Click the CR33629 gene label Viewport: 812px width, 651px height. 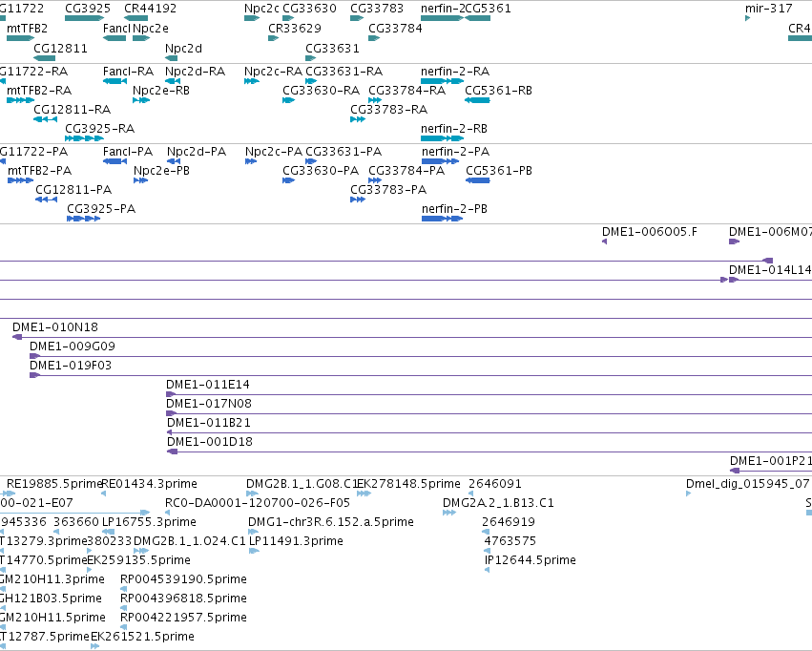[x=295, y=29]
